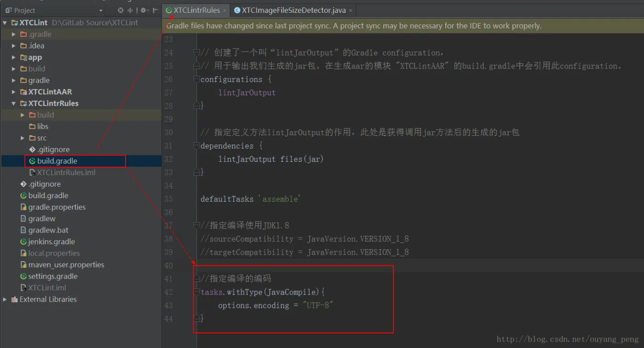The height and width of the screenshot is (348, 644).
Task: Click the Collapse All icon in the Project panel
Action: pyautogui.click(x=130, y=10)
